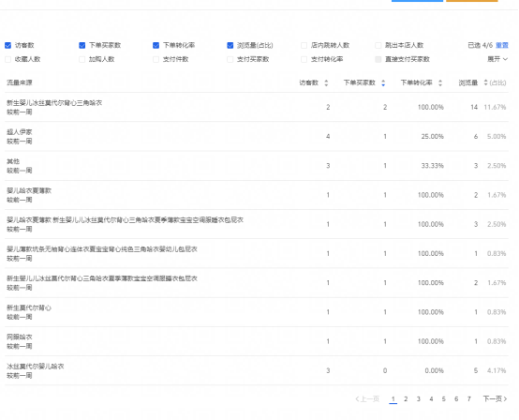
Task: Go to next page 下一页 arrow
Action: [495, 398]
